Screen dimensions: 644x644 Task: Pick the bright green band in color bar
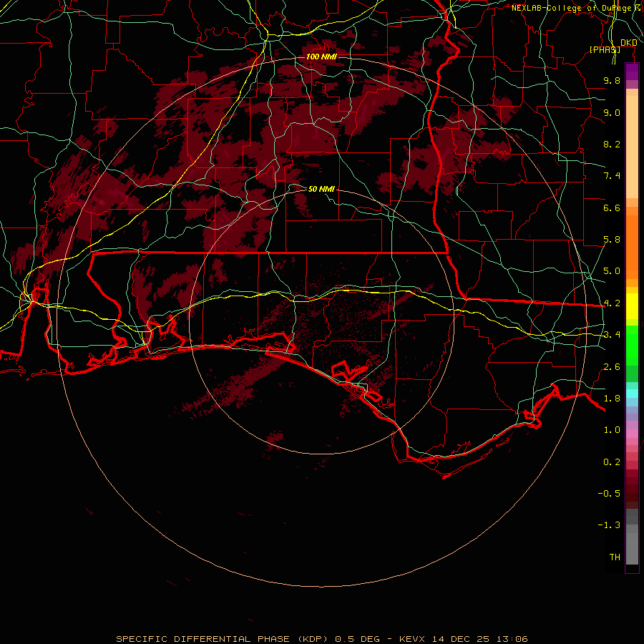632,345
